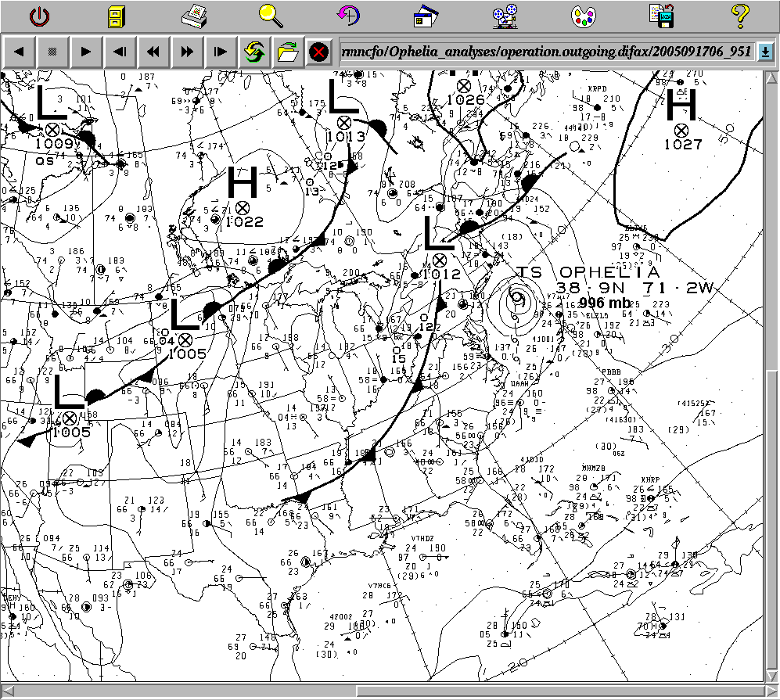Viewport: 780px width, 700px height.
Task: Open the movie projector animation icon
Action: click(505, 15)
